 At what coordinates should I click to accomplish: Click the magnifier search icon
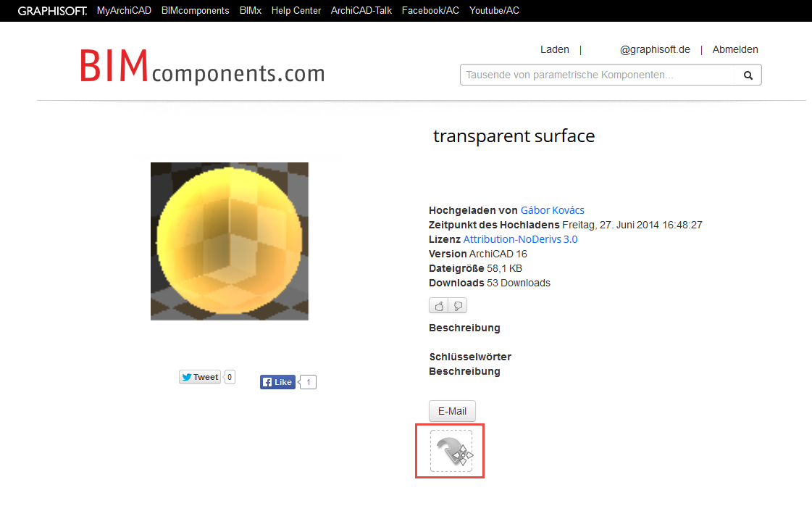click(x=748, y=75)
